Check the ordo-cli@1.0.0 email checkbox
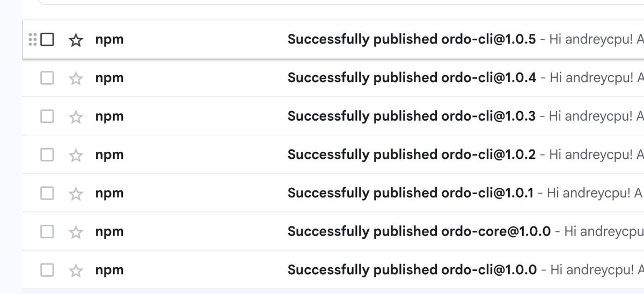 [47, 270]
